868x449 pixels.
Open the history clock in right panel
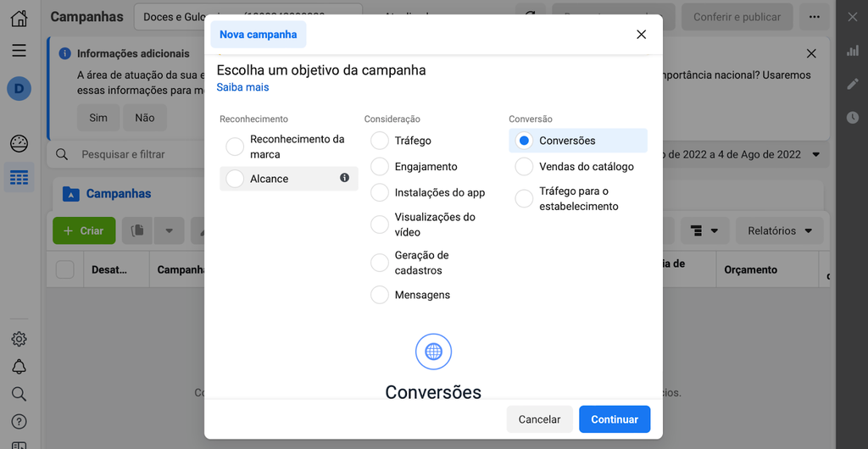[853, 117]
